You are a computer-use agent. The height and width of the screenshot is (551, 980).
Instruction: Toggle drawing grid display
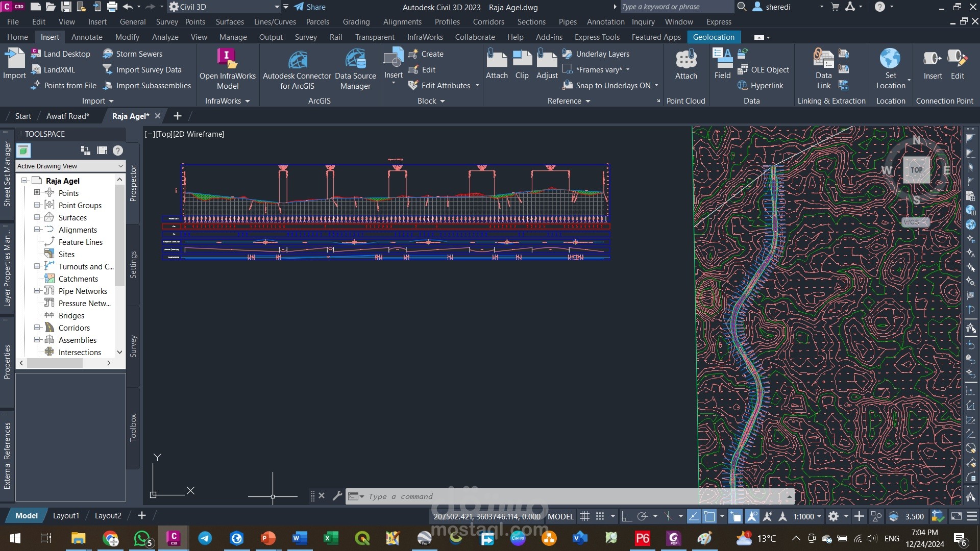pyautogui.click(x=585, y=516)
